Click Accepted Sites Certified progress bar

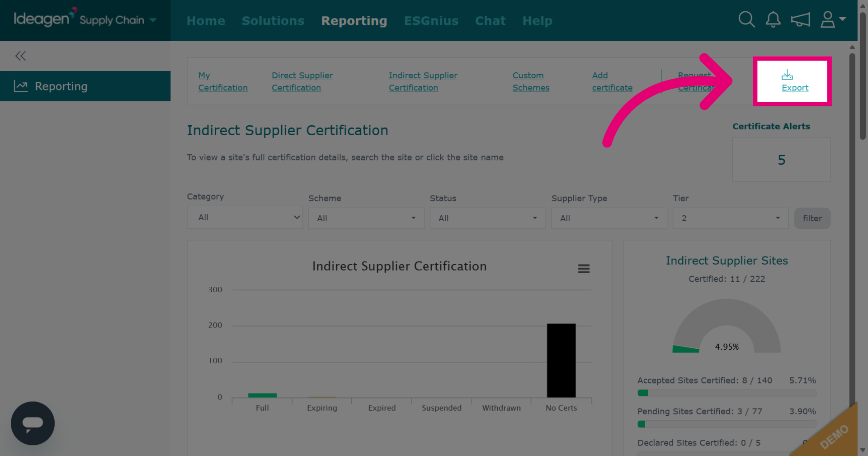click(x=726, y=393)
